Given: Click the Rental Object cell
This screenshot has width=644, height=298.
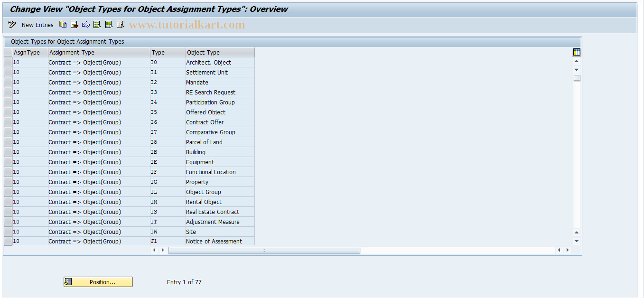Looking at the screenshot, I should (220, 202).
